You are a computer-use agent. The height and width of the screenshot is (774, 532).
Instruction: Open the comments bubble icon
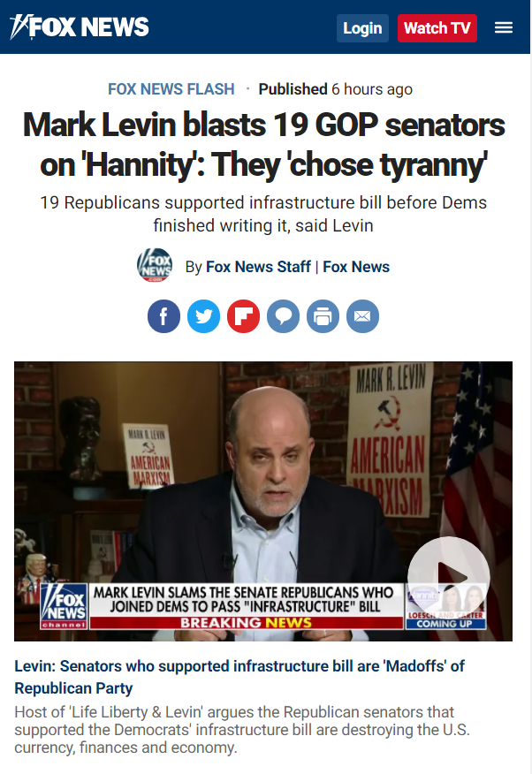284,316
